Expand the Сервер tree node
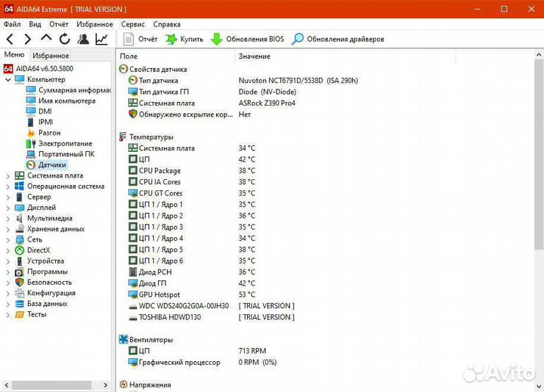Image resolution: width=544 pixels, height=392 pixels. [x=8, y=197]
